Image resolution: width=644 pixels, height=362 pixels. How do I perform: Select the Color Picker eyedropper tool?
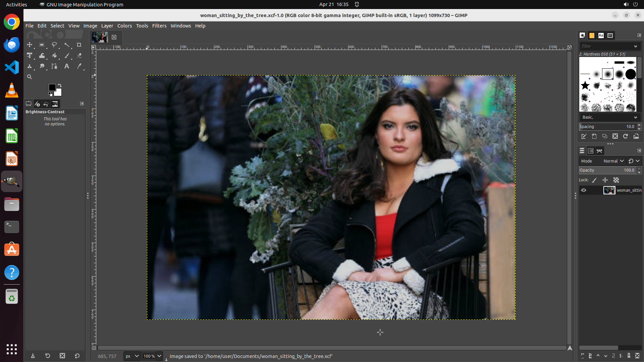(x=79, y=66)
